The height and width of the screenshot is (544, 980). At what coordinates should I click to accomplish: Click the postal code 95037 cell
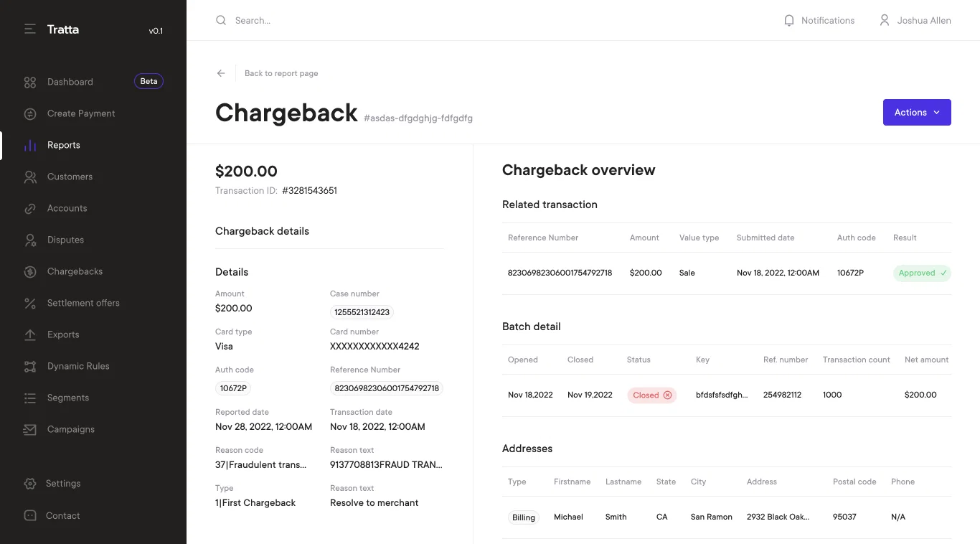pyautogui.click(x=844, y=517)
